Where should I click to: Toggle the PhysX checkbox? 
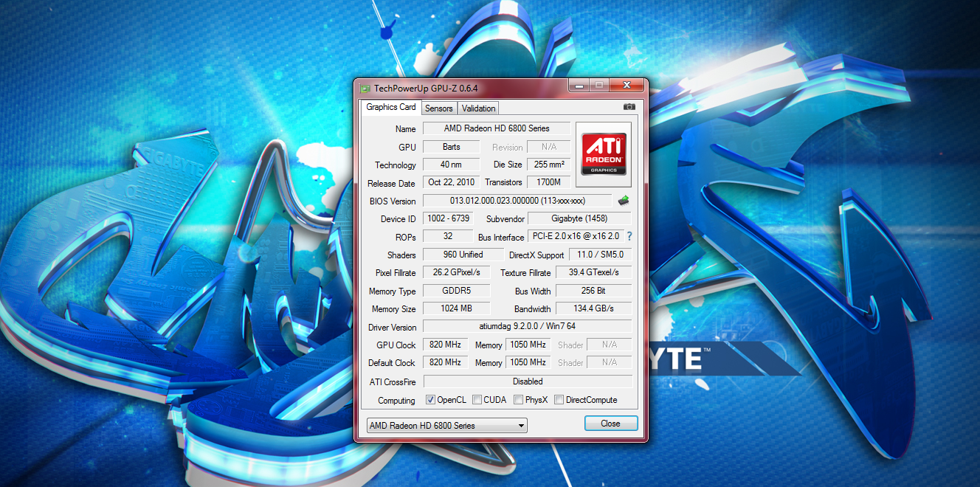tap(519, 400)
